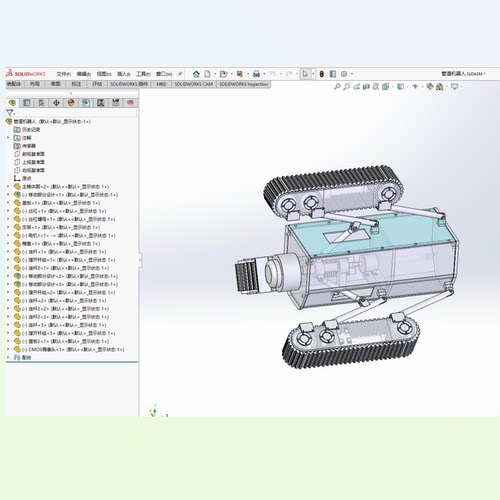Screen dimensions: 500x500
Task: Expand the 丝杠<1> part node
Action: 8,211
